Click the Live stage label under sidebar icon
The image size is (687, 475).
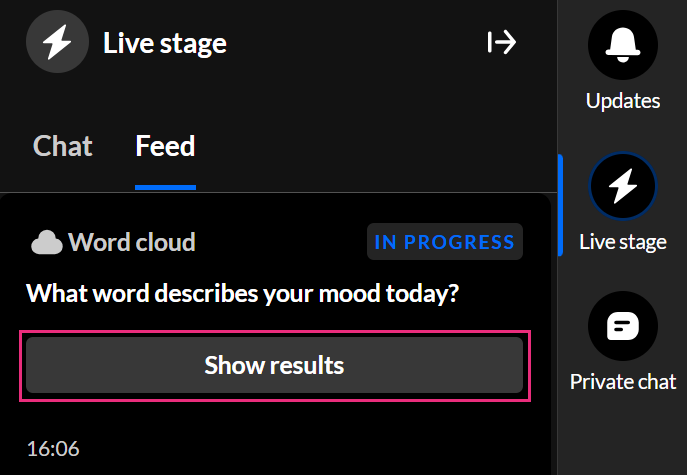click(622, 242)
